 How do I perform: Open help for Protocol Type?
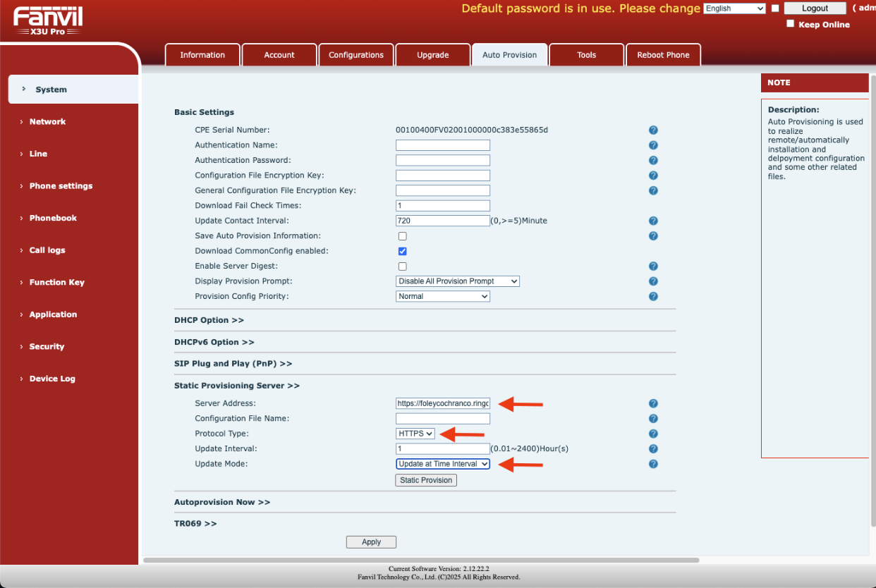tap(653, 433)
